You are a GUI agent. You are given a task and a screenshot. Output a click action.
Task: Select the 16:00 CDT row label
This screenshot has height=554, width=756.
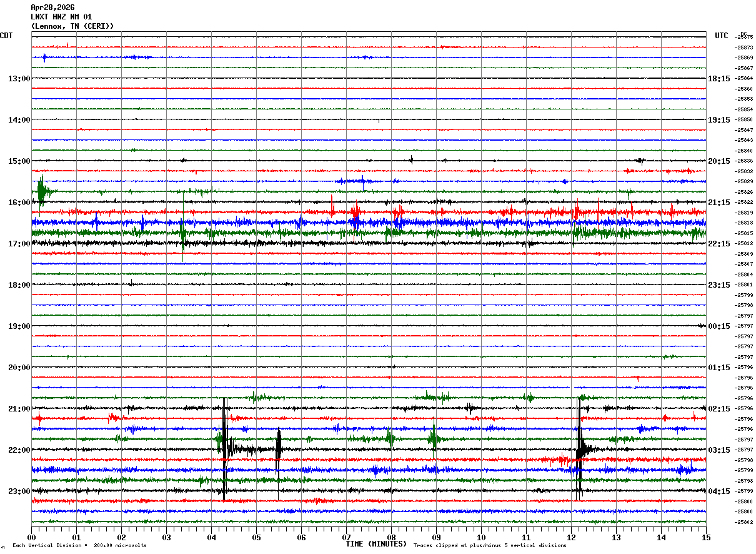[x=19, y=203]
